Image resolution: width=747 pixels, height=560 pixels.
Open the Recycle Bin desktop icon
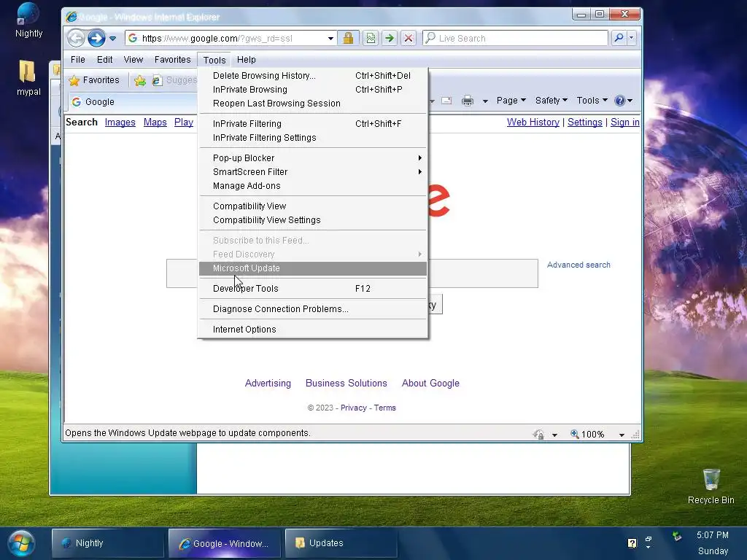click(x=711, y=486)
